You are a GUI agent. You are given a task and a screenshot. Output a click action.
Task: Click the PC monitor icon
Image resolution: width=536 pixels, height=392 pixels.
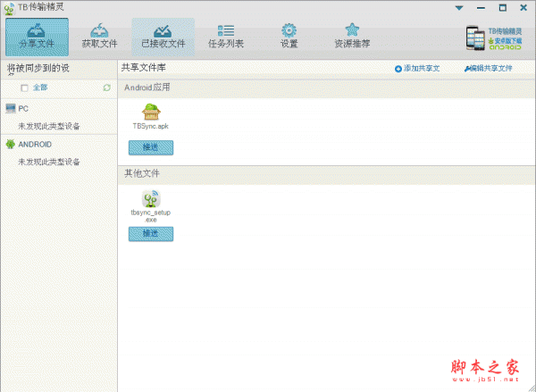click(11, 109)
